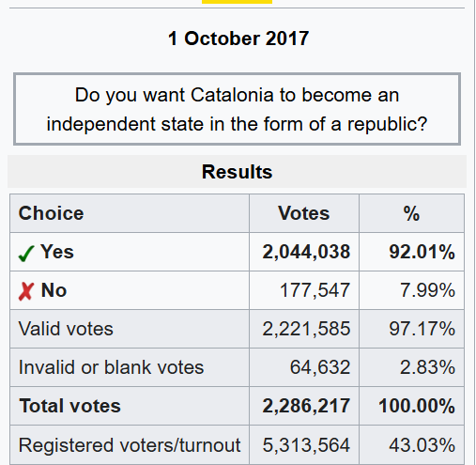
Task: Click the Yes vote count 2,044,038
Action: click(x=306, y=252)
